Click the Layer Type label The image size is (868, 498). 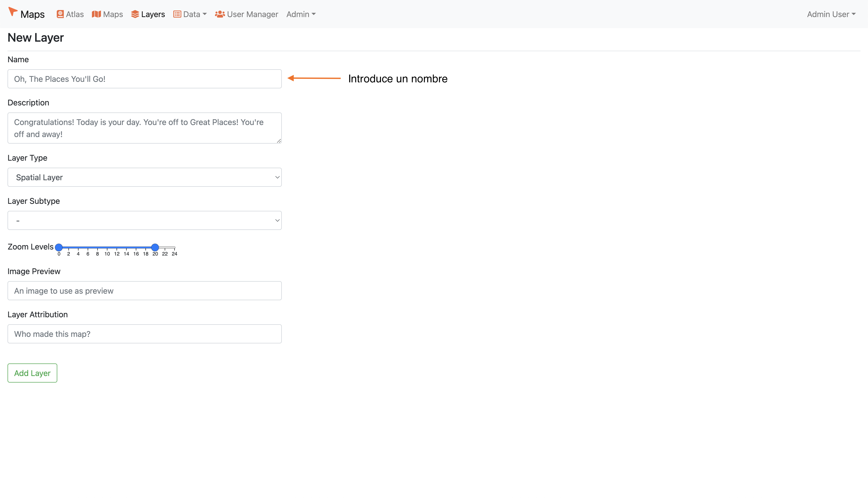click(27, 158)
